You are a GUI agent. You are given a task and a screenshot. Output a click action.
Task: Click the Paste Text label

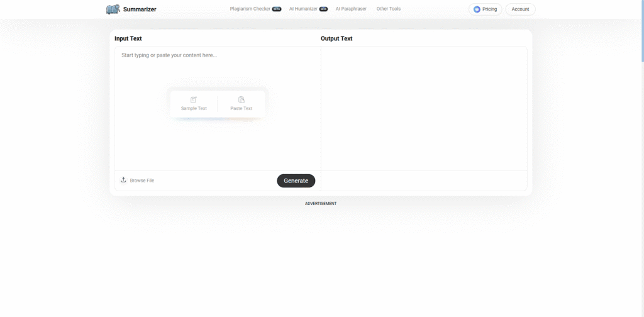tap(241, 108)
